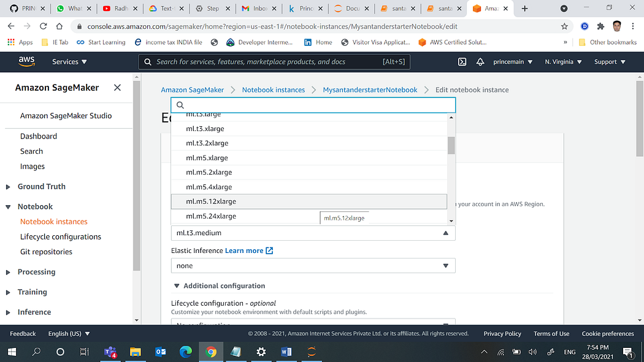The image size is (644, 362).
Task: Focus the instance type filter box
Action: [313, 105]
